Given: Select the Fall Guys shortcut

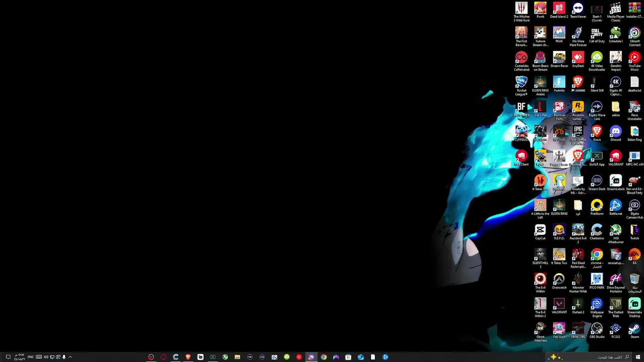Looking at the screenshot, I should click(559, 331).
